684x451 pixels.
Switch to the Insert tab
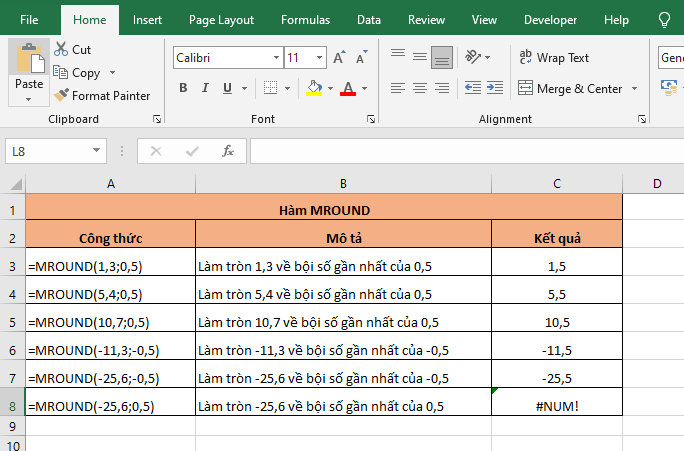coord(147,20)
